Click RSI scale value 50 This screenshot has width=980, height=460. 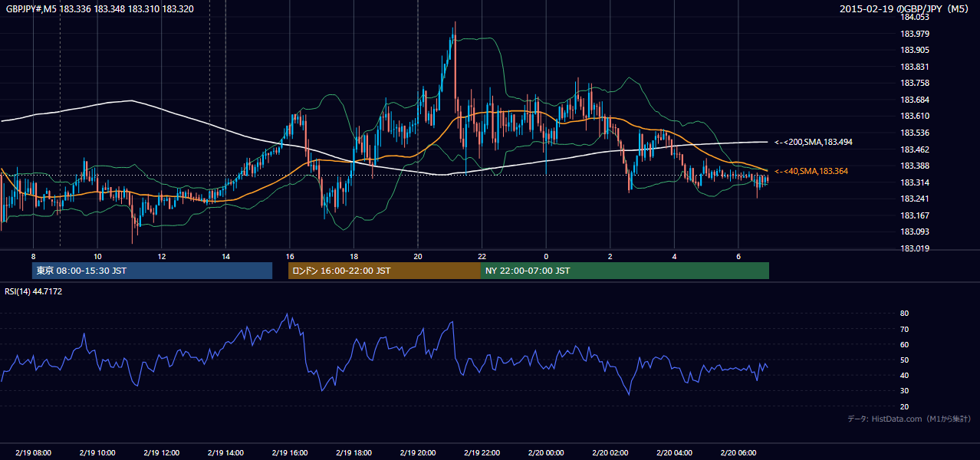904,360
